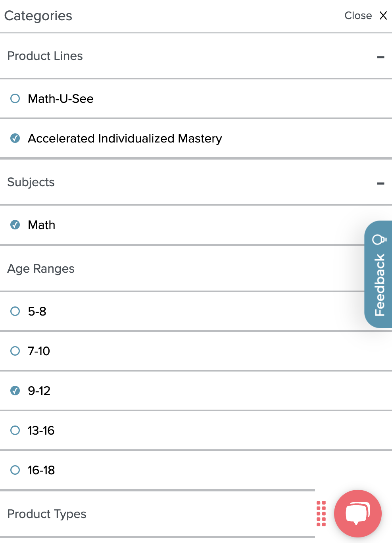This screenshot has height=543, width=392.
Task: Collapse Subjects section with minus icon
Action: (x=380, y=183)
